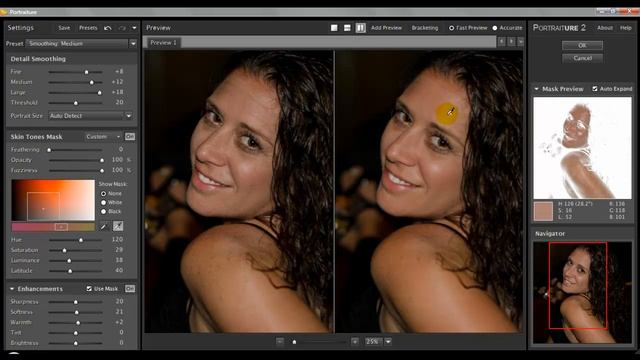
Task: Choose Show Mask None option
Action: pos(103,193)
